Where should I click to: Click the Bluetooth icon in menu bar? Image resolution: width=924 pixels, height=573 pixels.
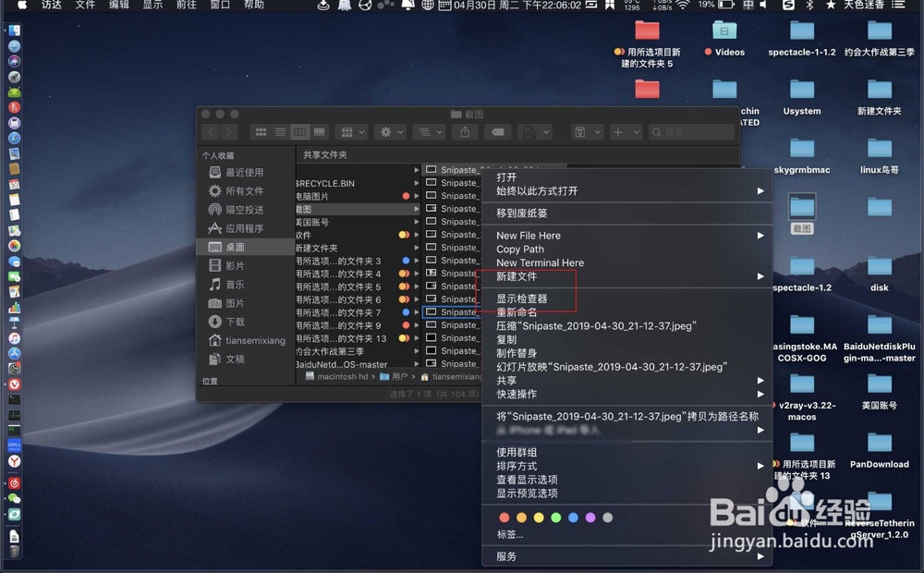tap(809, 5)
